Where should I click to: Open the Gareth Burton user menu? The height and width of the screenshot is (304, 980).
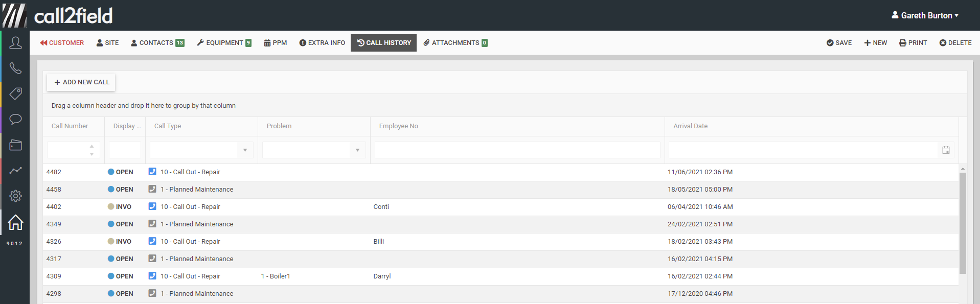[x=925, y=15]
